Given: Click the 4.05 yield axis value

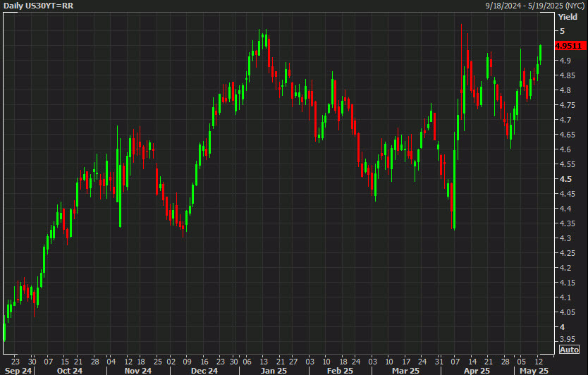Looking at the screenshot, I should [x=567, y=312].
